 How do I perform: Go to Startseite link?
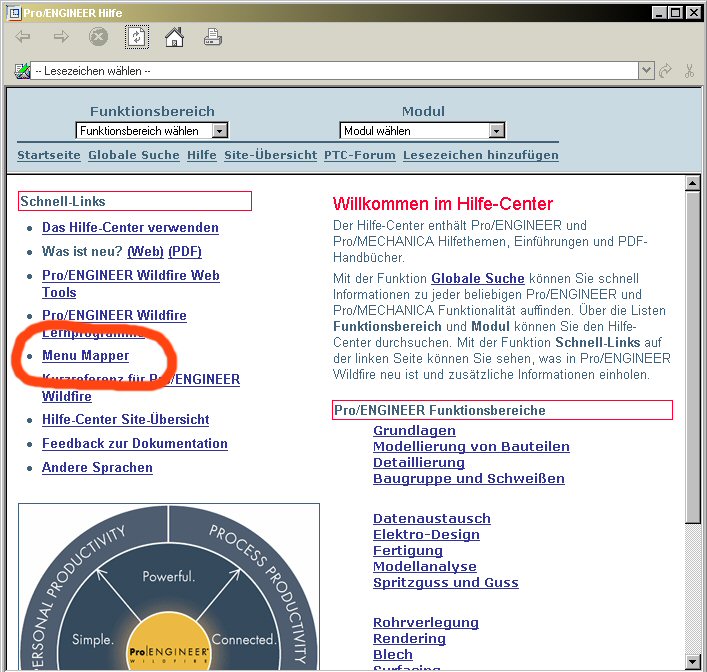[x=49, y=155]
